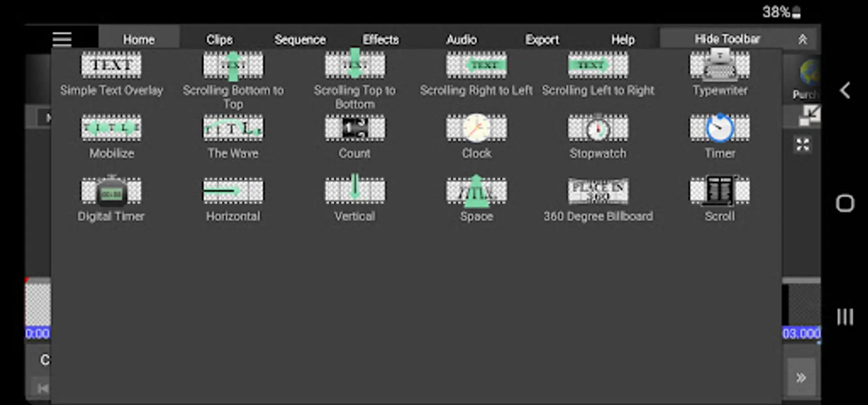This screenshot has width=868, height=405.
Task: Choose Scrolling Right to Left effect
Action: 476,74
